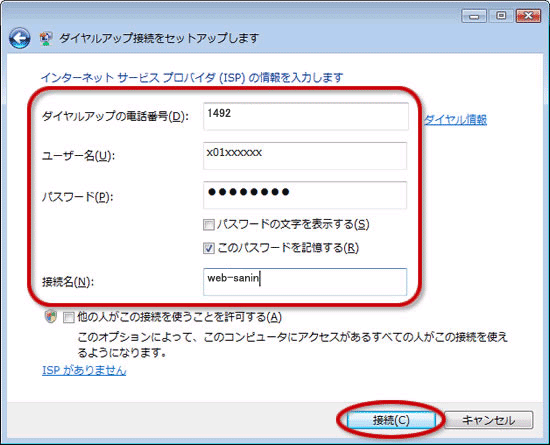
Task: Close the dial-up setup window
Action: coord(528,16)
